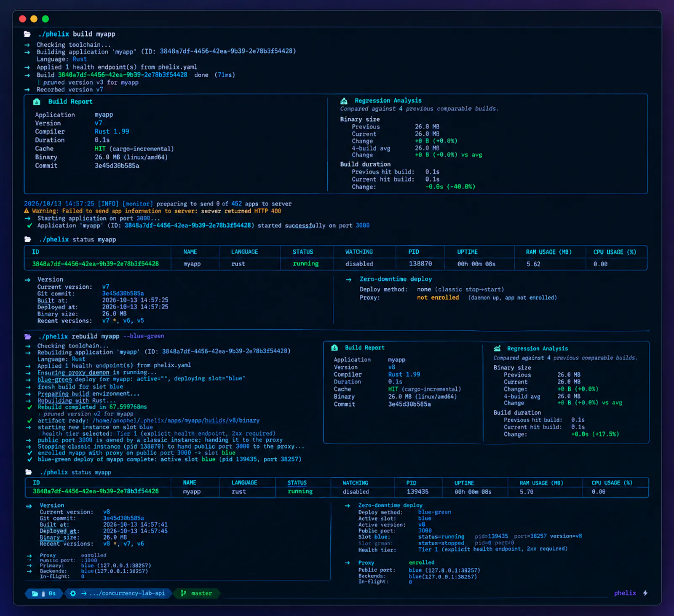Click the checkmark before 'Rebuild completed in 67.599768ms'

click(x=29, y=407)
